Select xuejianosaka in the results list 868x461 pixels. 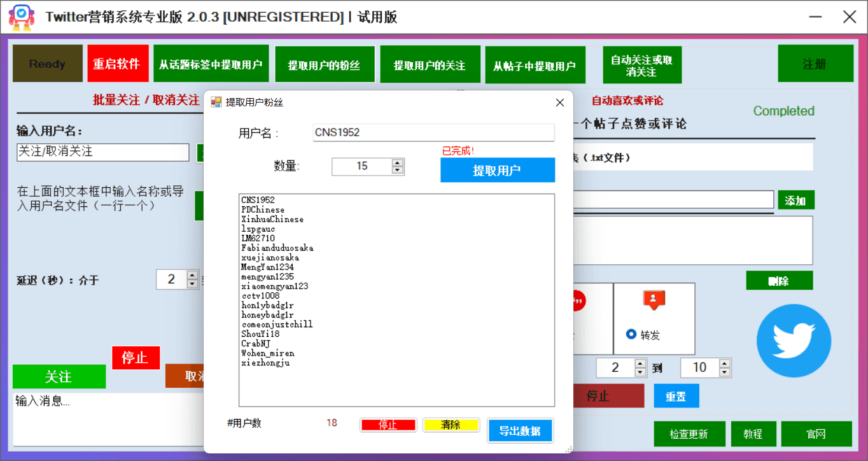pyautogui.click(x=270, y=257)
